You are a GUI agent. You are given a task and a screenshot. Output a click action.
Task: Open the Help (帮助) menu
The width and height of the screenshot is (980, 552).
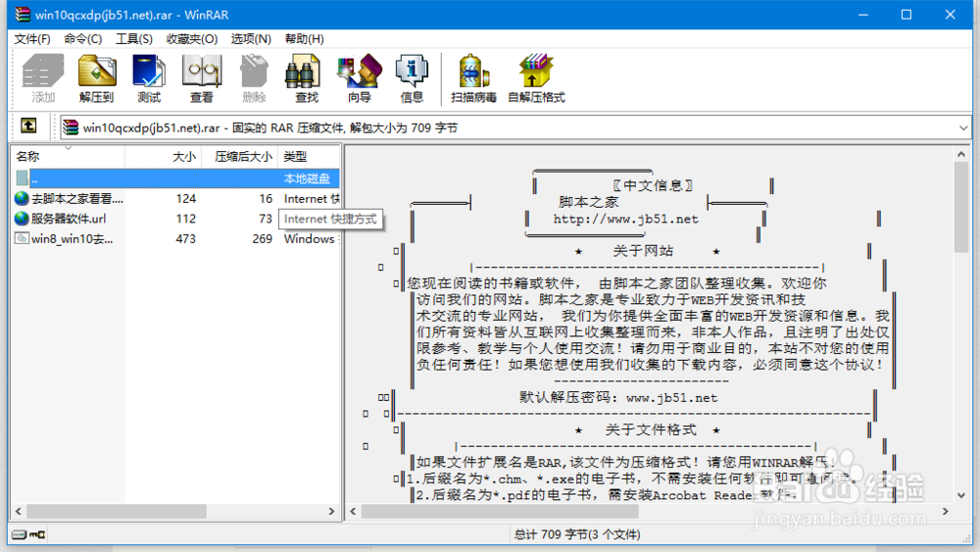305,39
